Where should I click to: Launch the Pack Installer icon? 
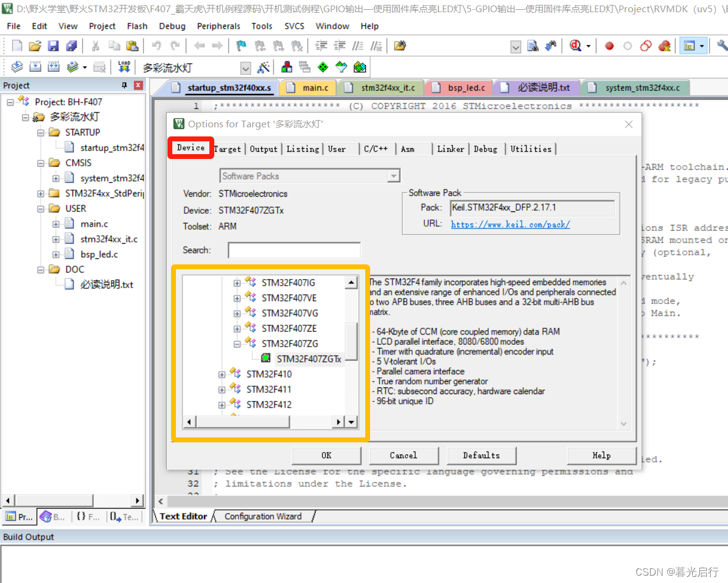tap(360, 68)
